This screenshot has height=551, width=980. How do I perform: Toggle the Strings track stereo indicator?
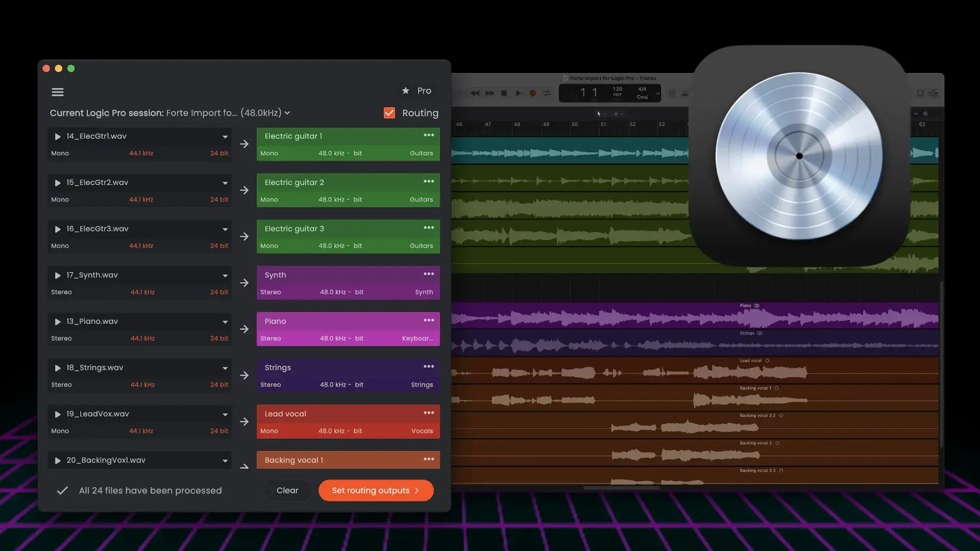point(759,333)
